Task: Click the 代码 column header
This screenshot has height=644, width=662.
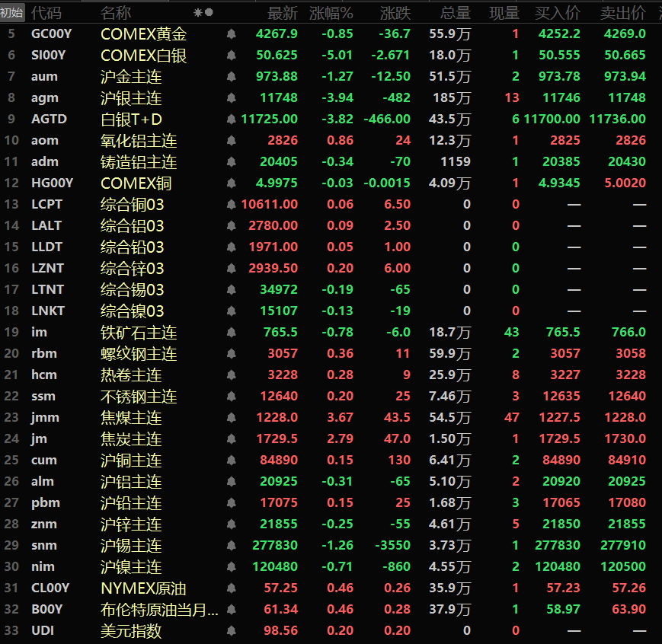Action: click(x=46, y=13)
